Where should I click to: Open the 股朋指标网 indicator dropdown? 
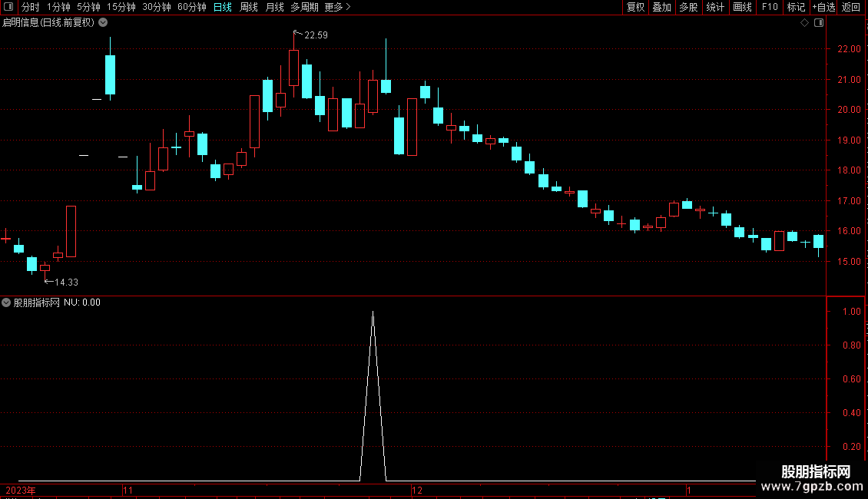point(6,302)
